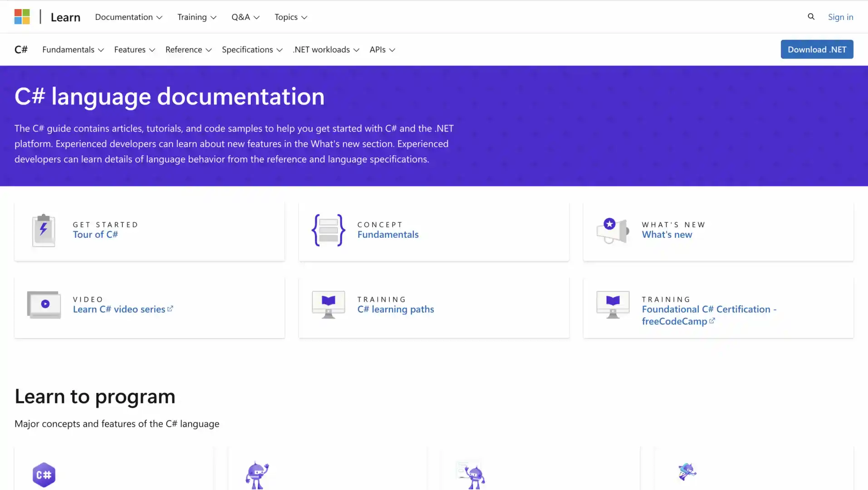Click the robot with document mascot icon
The width and height of the screenshot is (868, 490).
471,475
